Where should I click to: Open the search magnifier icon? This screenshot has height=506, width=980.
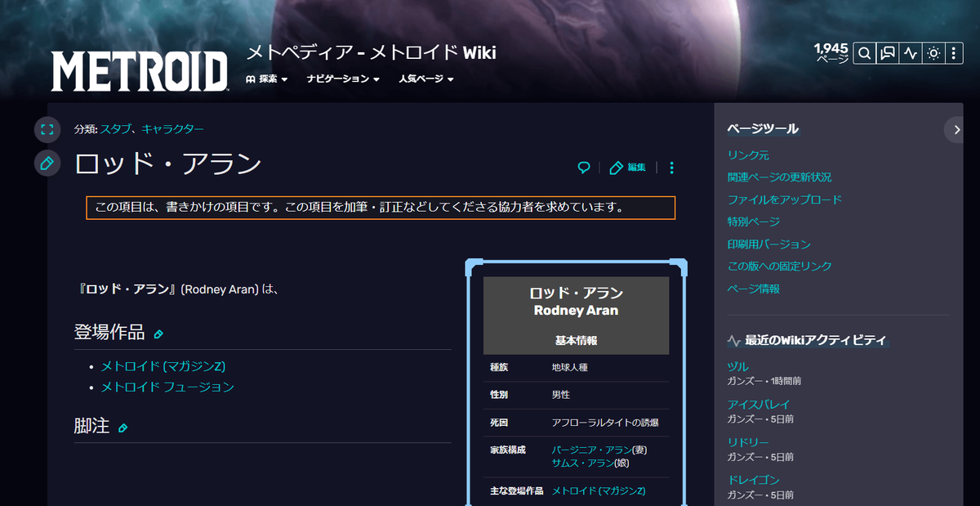pyautogui.click(x=864, y=53)
